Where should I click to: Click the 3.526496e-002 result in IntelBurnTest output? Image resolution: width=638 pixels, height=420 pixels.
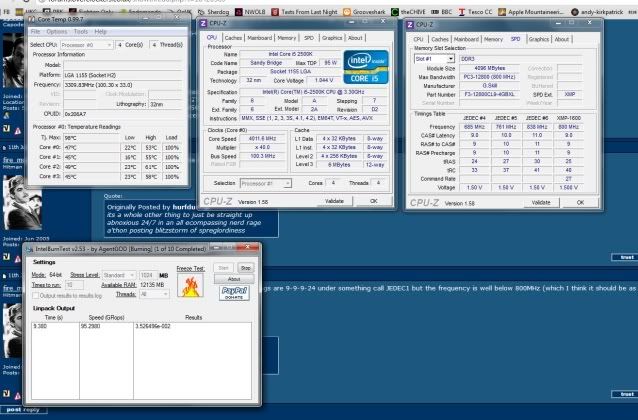(153, 326)
